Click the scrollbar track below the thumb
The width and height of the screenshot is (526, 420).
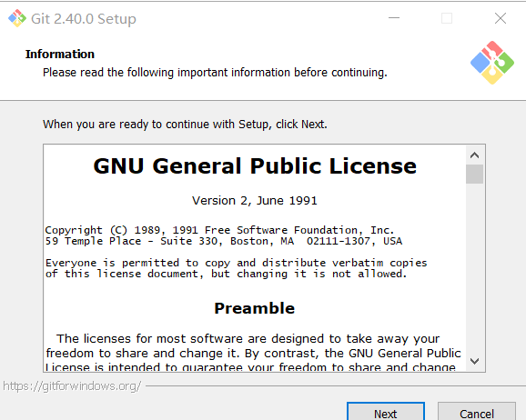click(x=474, y=268)
